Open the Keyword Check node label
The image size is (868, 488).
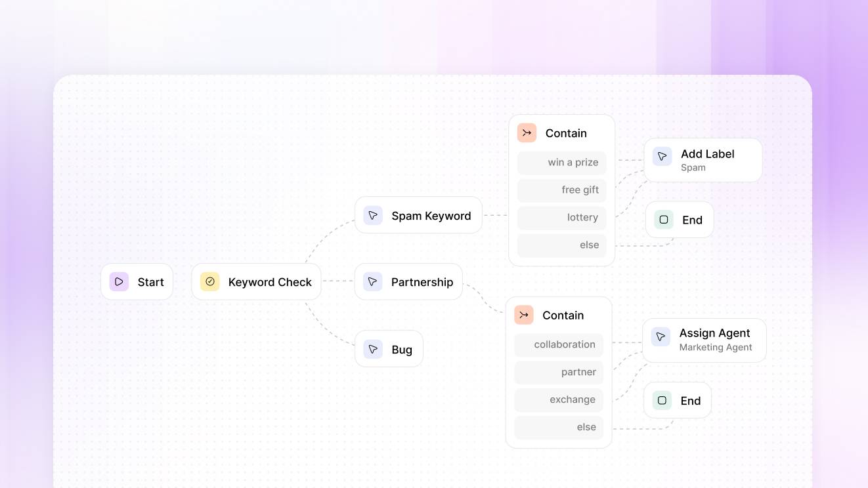(270, 282)
